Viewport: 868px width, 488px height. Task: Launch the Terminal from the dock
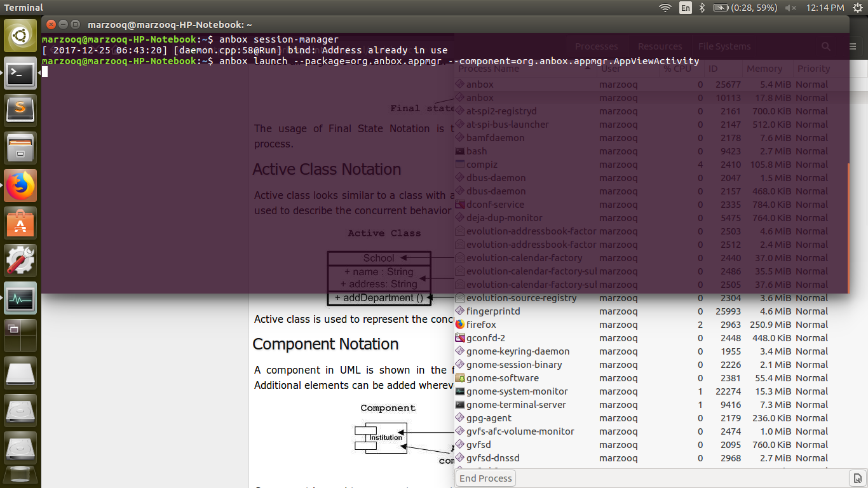tap(20, 74)
